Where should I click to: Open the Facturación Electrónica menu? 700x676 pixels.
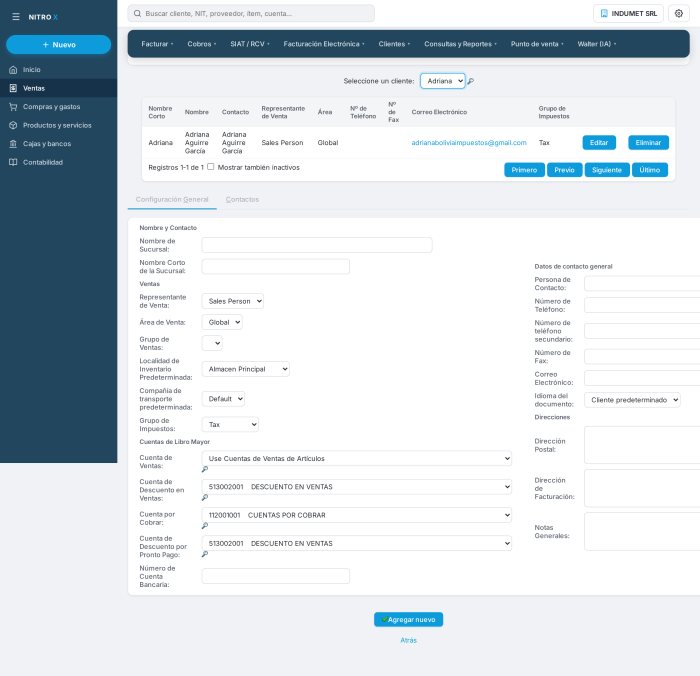point(324,44)
